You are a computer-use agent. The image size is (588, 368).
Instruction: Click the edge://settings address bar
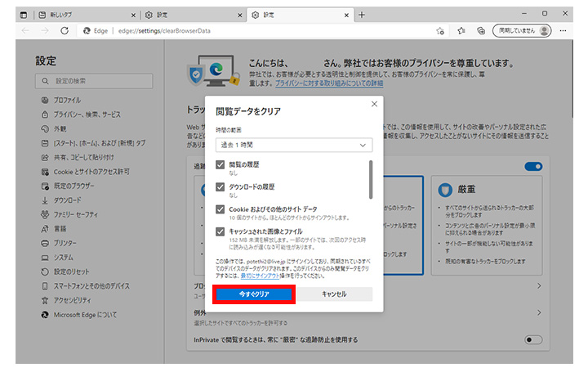pos(255,31)
